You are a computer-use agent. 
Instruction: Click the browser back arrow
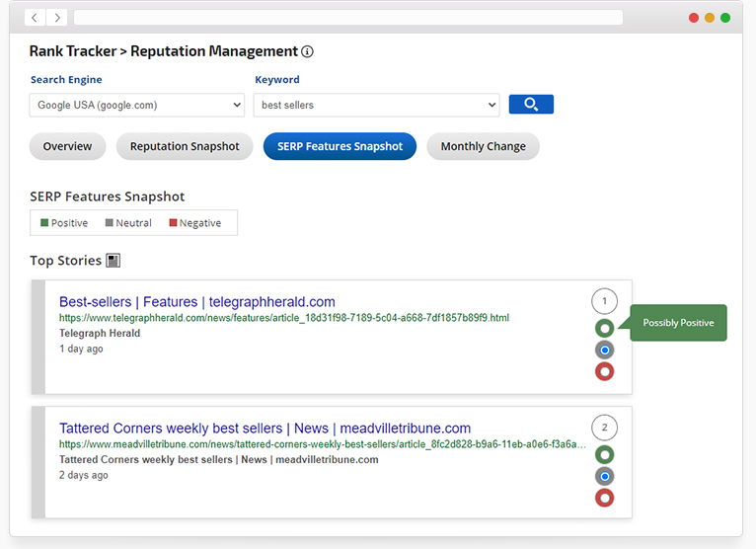(35, 18)
